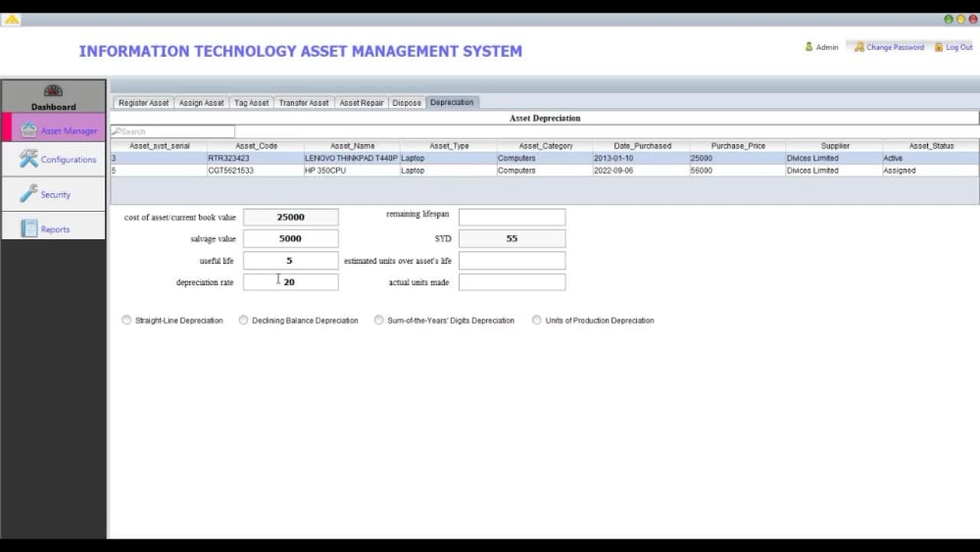Sort by Asset_Code column header
Viewport: 980px width, 552px height.
[x=256, y=146]
